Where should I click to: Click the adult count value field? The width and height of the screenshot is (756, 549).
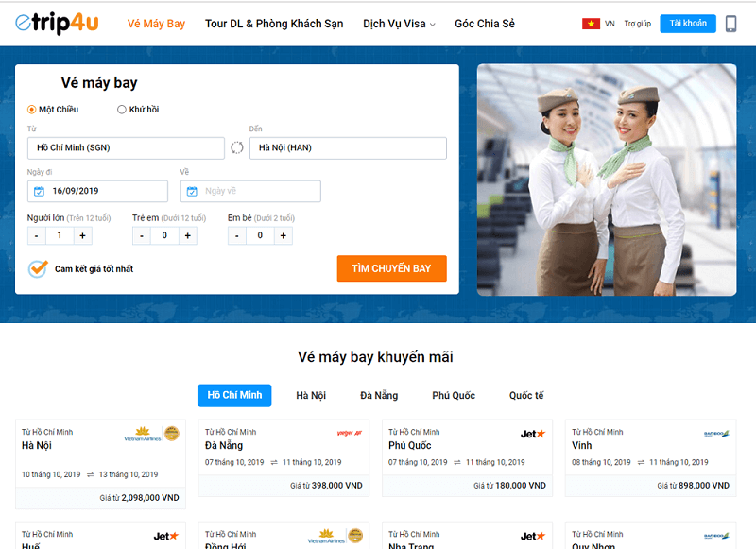coord(60,235)
